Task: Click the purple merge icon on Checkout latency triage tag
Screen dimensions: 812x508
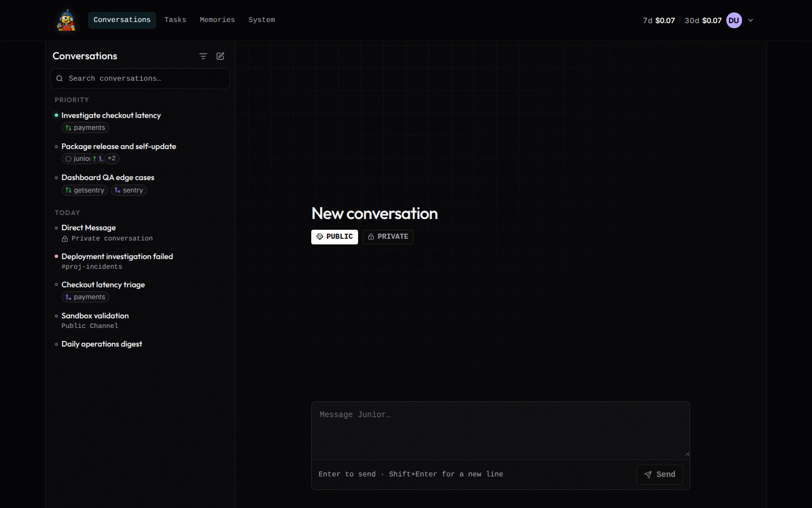Action: click(x=68, y=297)
